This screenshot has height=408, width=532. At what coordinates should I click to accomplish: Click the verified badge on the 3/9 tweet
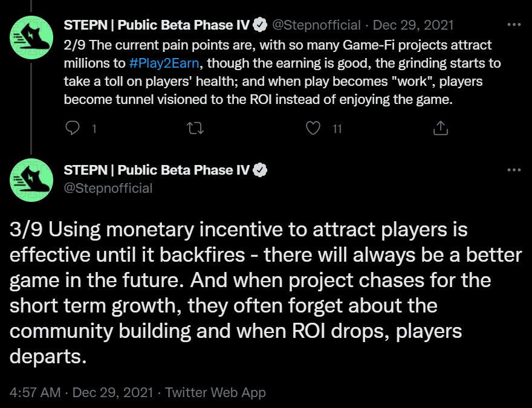click(x=260, y=170)
